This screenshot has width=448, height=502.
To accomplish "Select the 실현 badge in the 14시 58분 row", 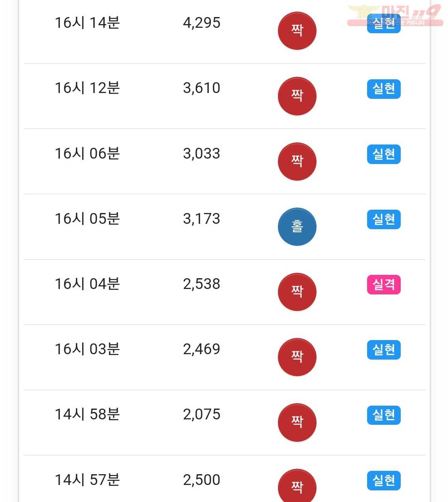I will tap(384, 415).
